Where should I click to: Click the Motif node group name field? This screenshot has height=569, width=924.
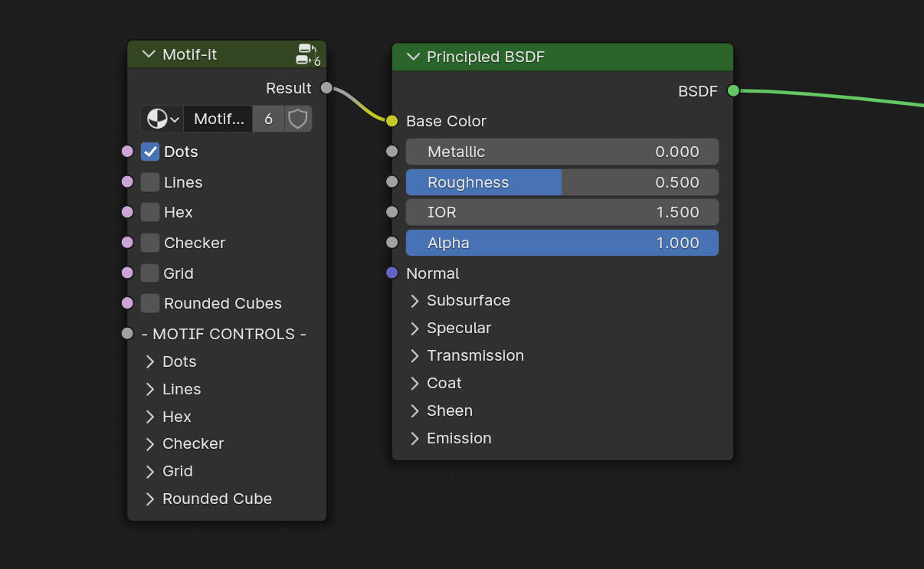point(218,119)
